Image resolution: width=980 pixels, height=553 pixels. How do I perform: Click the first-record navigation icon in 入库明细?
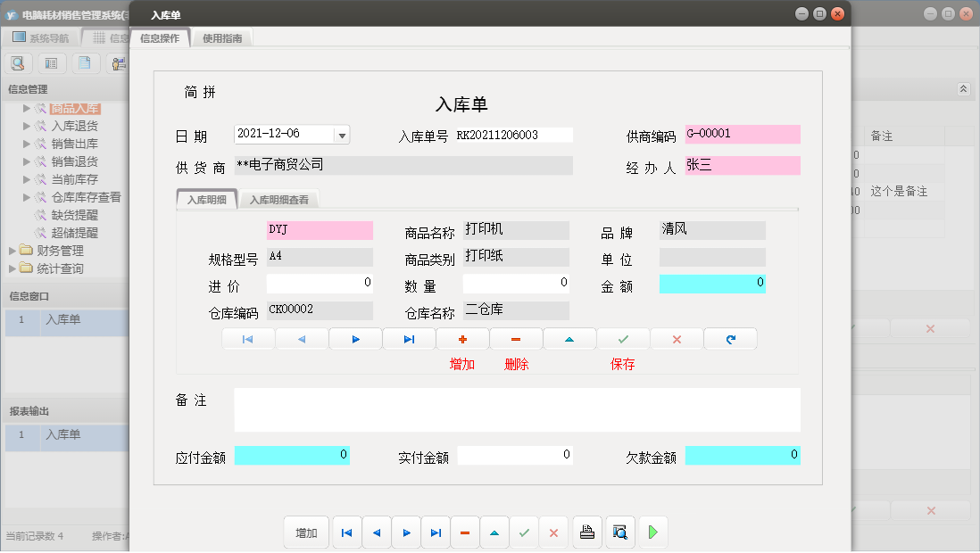click(x=248, y=339)
